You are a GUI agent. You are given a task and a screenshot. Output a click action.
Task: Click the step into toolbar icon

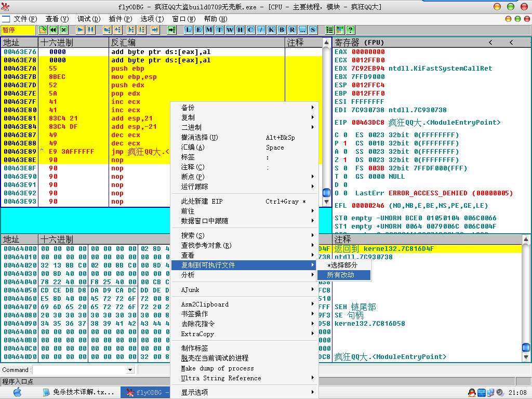[107, 30]
